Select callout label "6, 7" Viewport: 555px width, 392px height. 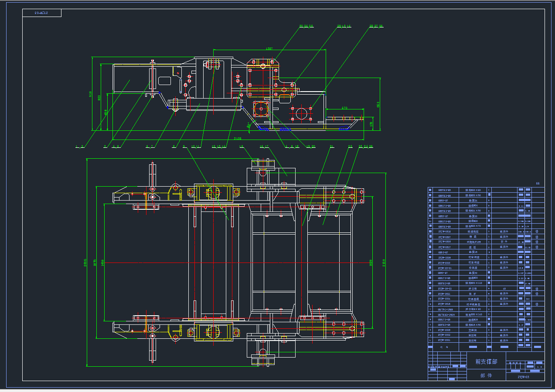pyautogui.click(x=150, y=147)
